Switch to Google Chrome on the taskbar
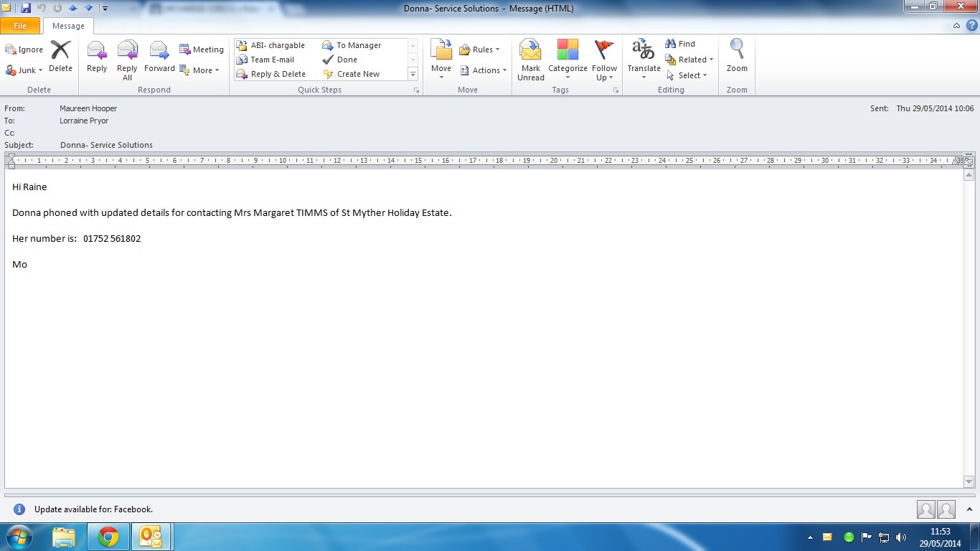Viewport: 980px width, 551px height. click(x=108, y=537)
